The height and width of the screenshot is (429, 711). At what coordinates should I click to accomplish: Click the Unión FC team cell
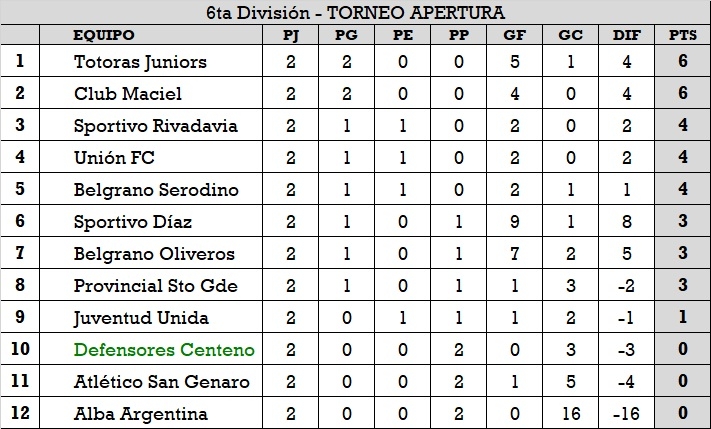[114, 158]
